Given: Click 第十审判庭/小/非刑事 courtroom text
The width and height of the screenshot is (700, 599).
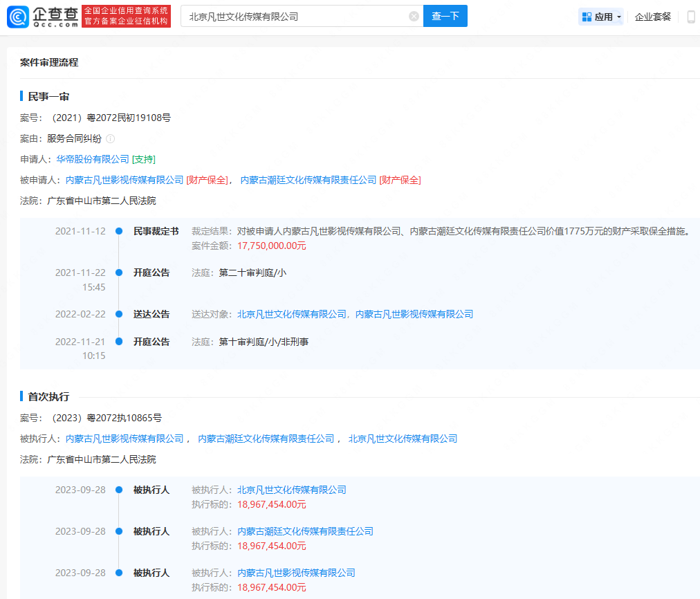Looking at the screenshot, I should coord(264,342).
